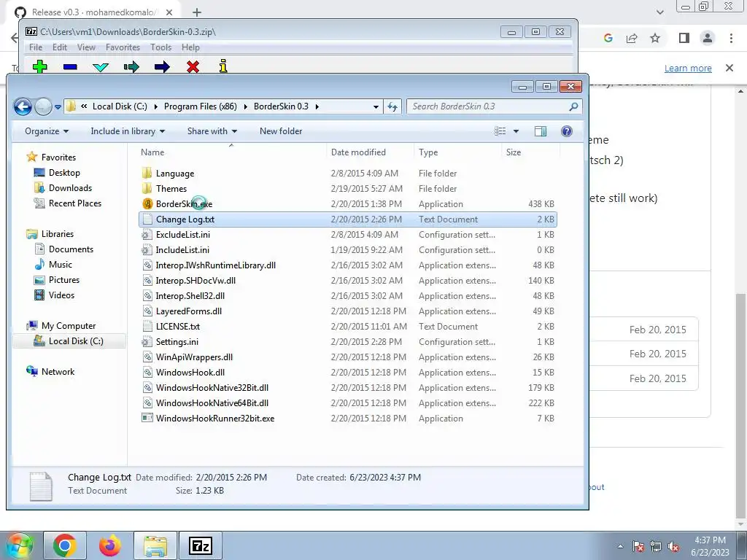Click the 7-Zip Extract blue minus icon
Screen dimensions: 747x560
pos(70,67)
